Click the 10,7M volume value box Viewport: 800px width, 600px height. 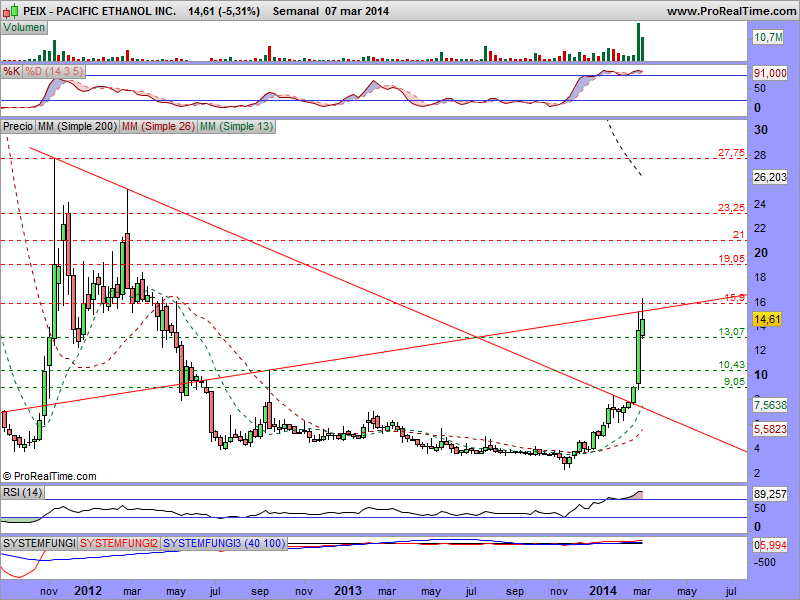(x=768, y=37)
